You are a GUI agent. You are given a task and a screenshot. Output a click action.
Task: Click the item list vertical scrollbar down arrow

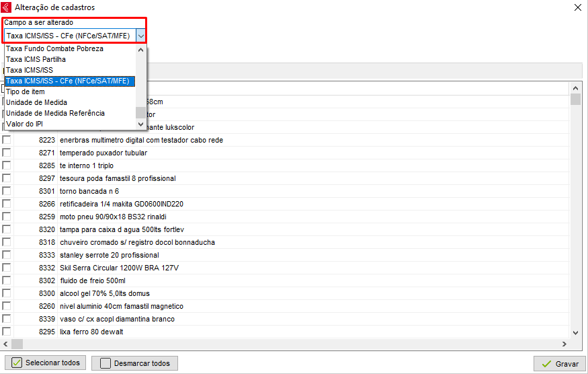pos(576,332)
